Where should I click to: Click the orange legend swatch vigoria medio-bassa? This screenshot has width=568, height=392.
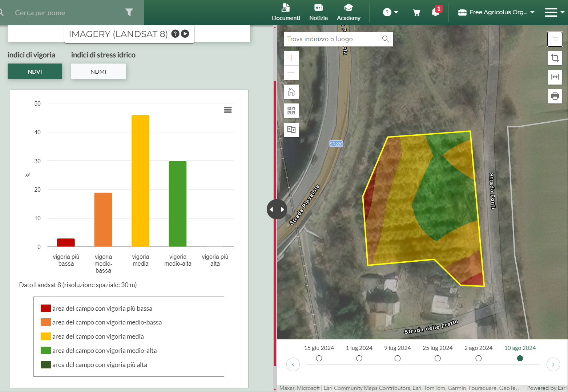coord(46,322)
